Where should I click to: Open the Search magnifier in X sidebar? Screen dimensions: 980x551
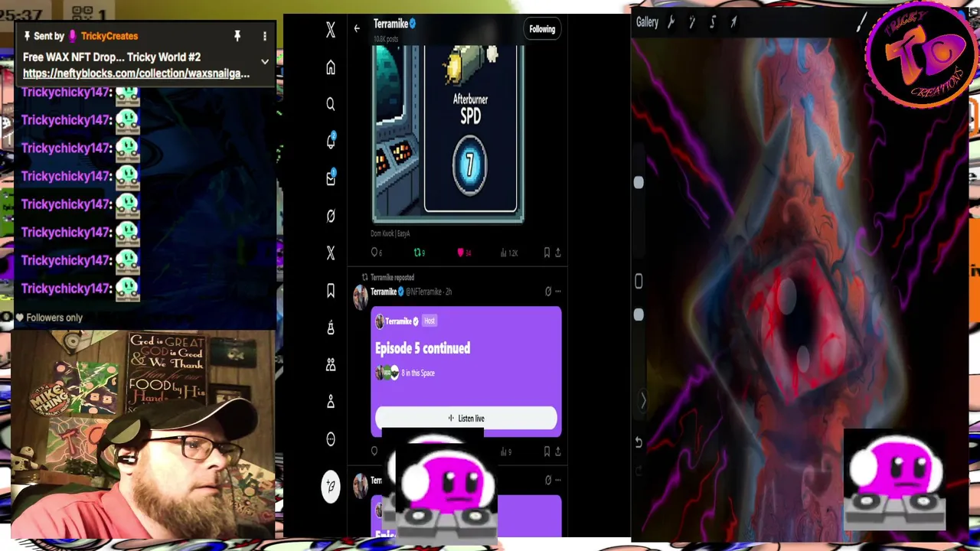coord(331,104)
